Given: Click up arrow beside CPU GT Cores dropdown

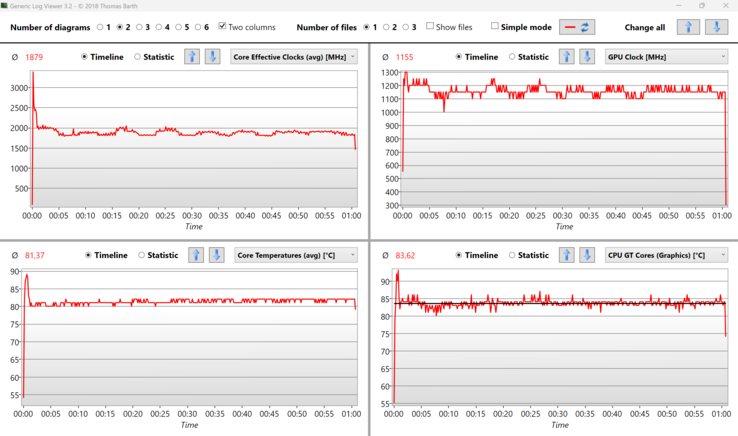Looking at the screenshot, I should (x=566, y=255).
